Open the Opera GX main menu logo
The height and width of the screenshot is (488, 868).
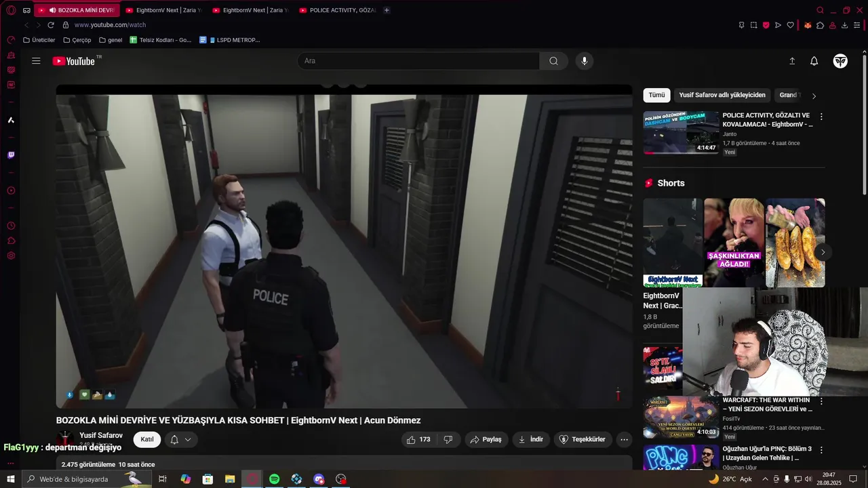click(11, 10)
